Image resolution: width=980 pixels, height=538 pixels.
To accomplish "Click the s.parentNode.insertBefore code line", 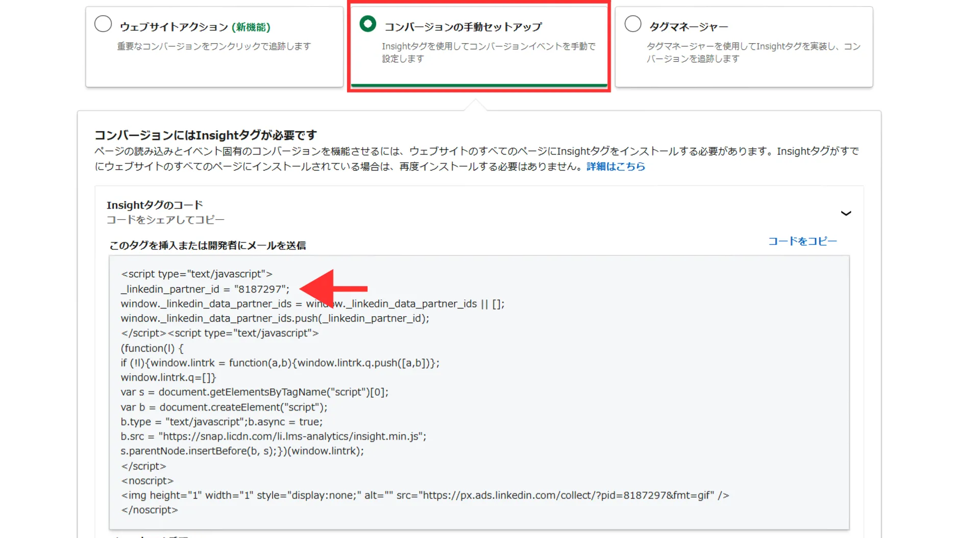I will click(x=242, y=451).
